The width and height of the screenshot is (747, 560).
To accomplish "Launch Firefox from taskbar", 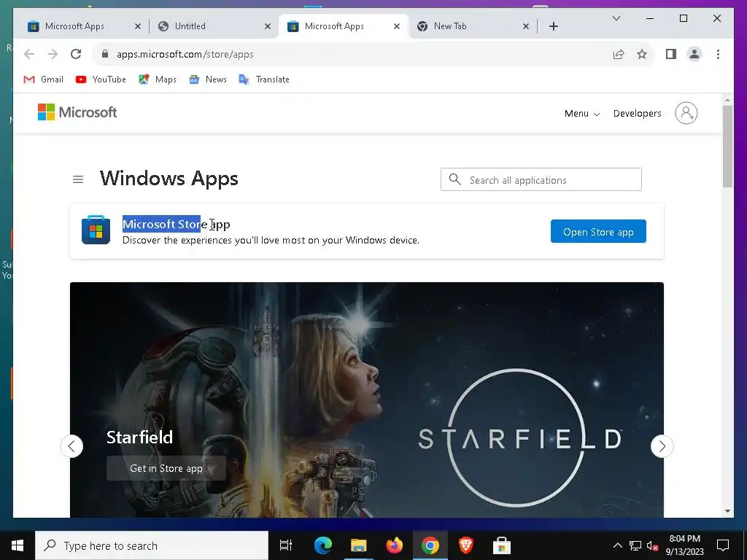I will (394, 545).
